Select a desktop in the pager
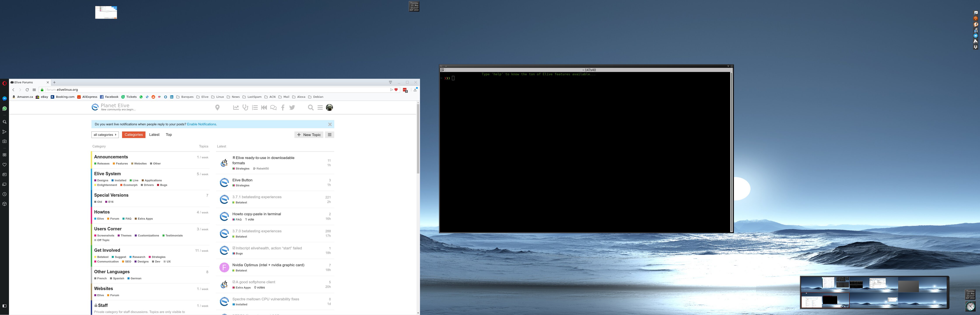Image resolution: width=980 pixels, height=315 pixels. [x=874, y=292]
